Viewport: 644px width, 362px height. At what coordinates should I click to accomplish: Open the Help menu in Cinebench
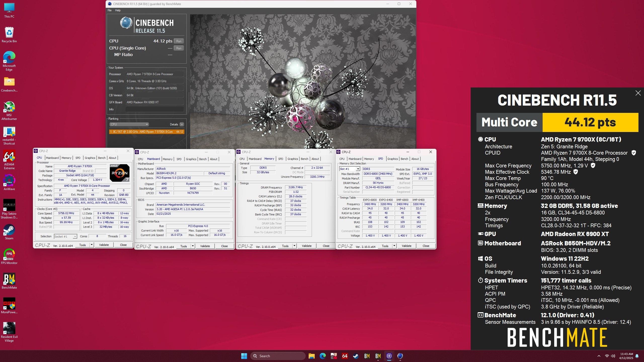point(118,10)
